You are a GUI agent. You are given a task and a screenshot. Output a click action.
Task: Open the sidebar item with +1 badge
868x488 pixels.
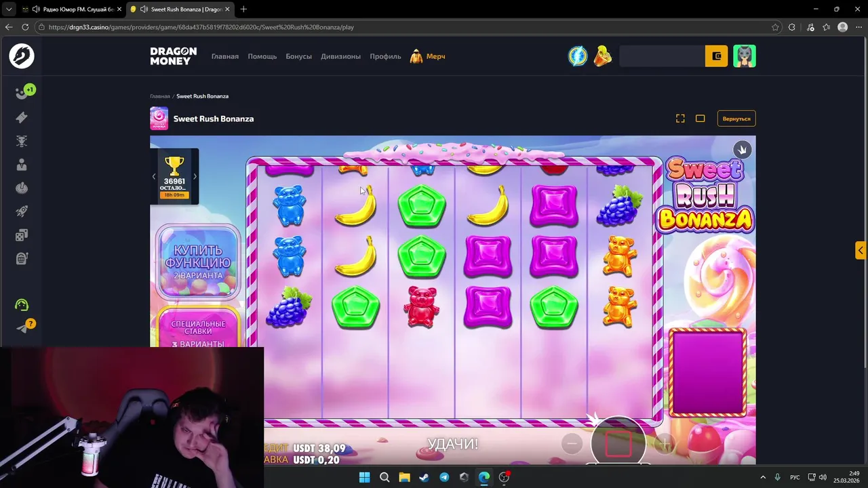pyautogui.click(x=22, y=94)
